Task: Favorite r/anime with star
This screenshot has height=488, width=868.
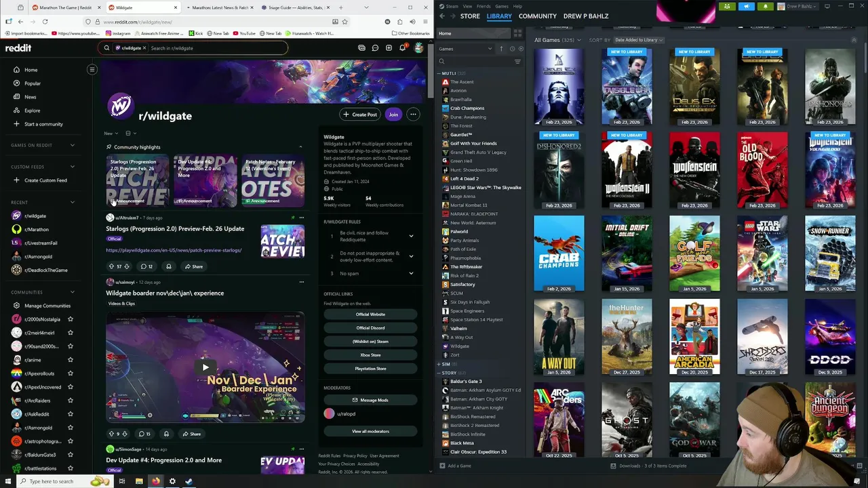Action: (x=71, y=360)
